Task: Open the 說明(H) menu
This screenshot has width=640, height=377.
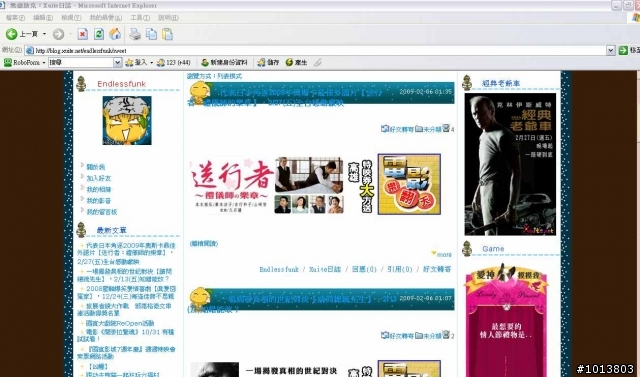Action: pyautogui.click(x=168, y=18)
